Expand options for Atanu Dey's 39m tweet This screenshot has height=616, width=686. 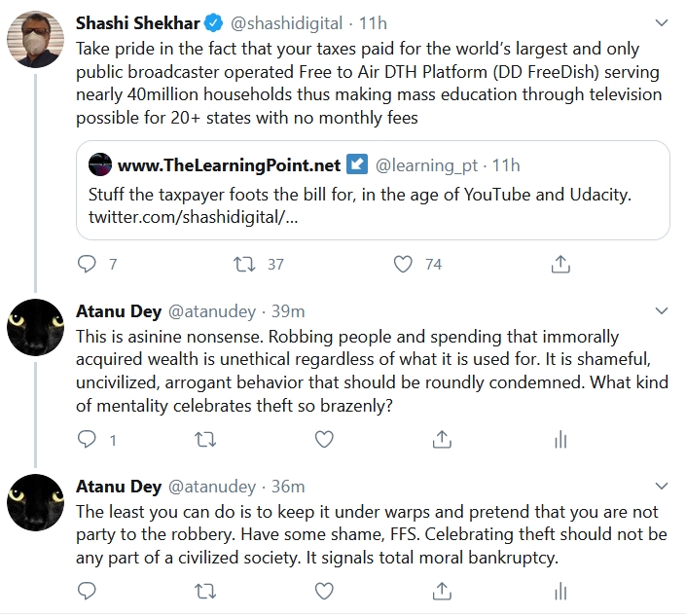point(662,311)
